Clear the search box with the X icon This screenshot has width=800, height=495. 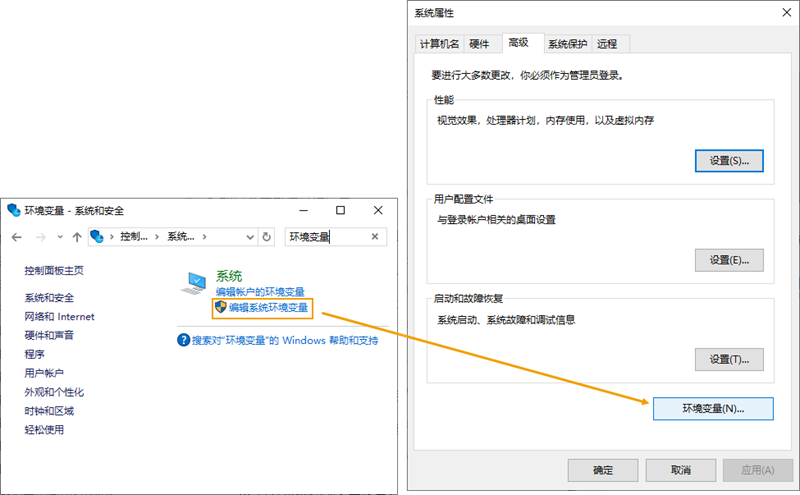tap(376, 237)
